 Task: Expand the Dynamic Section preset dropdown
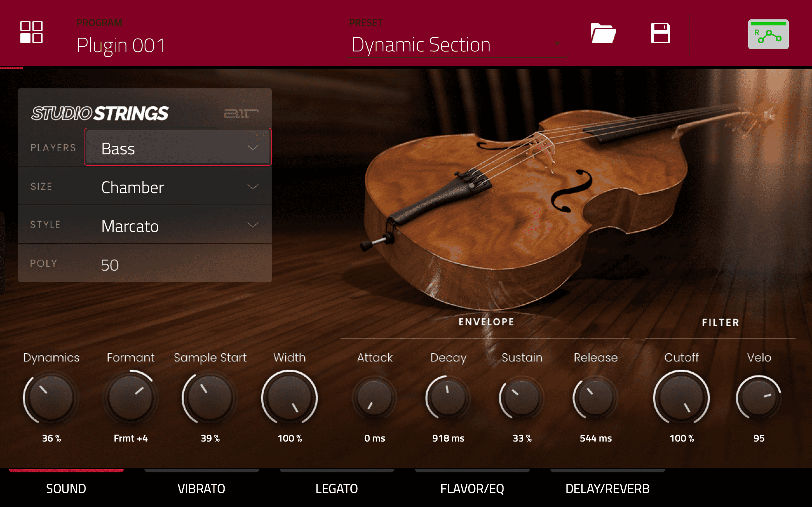click(557, 44)
